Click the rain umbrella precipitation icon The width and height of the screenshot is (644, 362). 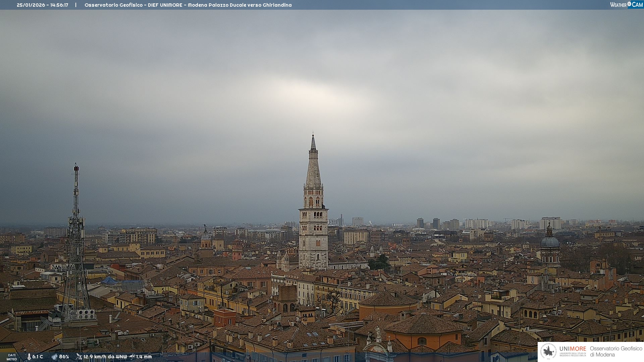(132, 357)
